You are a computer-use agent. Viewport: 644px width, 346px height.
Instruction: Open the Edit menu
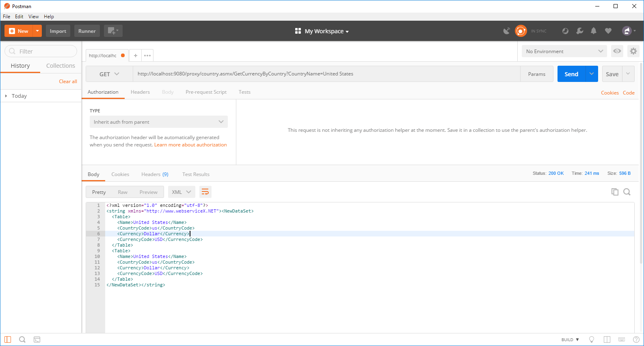pyautogui.click(x=19, y=17)
